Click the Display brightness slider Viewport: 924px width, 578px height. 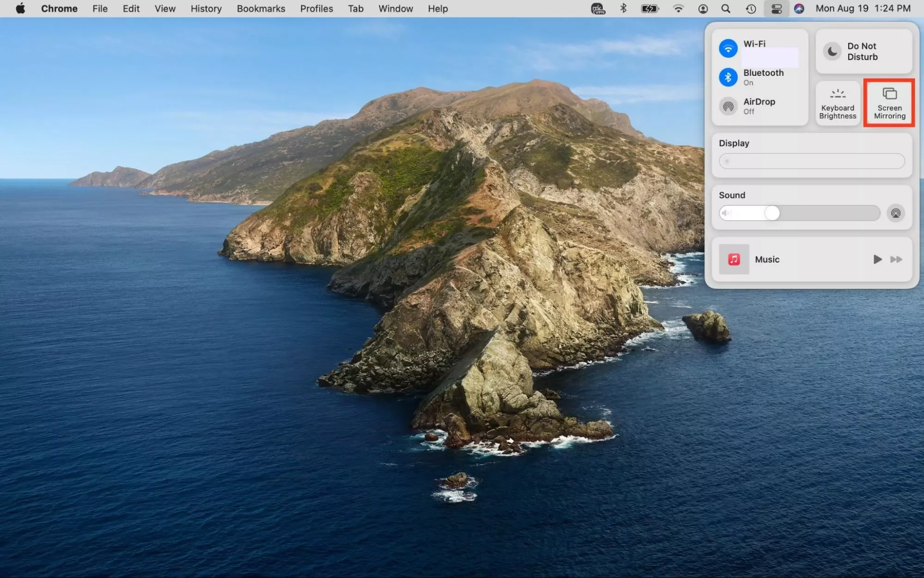[811, 161]
